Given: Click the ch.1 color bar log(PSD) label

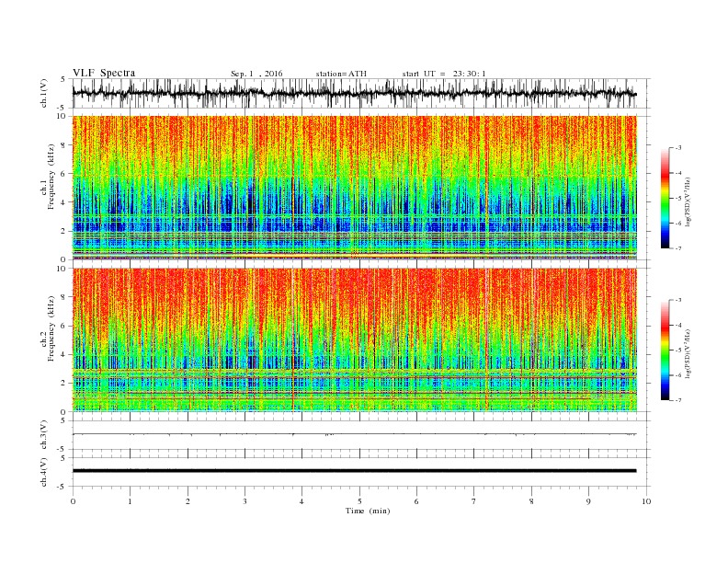Looking at the screenshot, I should click(x=688, y=201).
